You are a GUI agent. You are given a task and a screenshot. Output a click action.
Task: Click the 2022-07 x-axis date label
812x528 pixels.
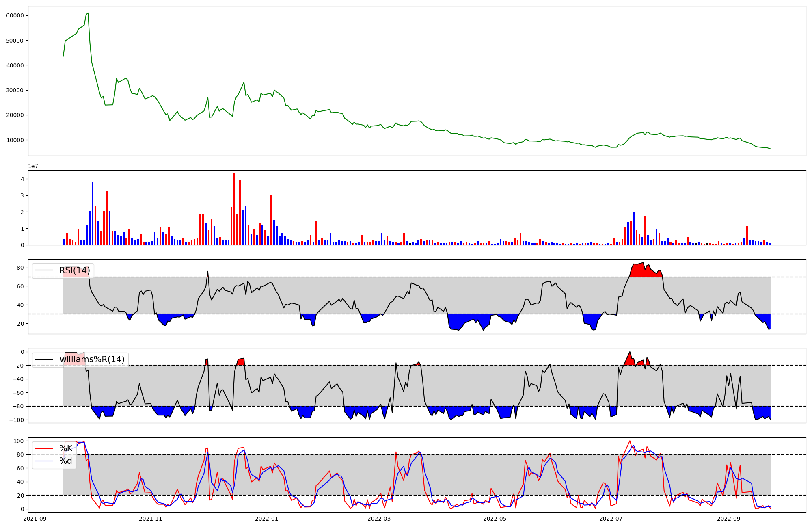click(611, 519)
